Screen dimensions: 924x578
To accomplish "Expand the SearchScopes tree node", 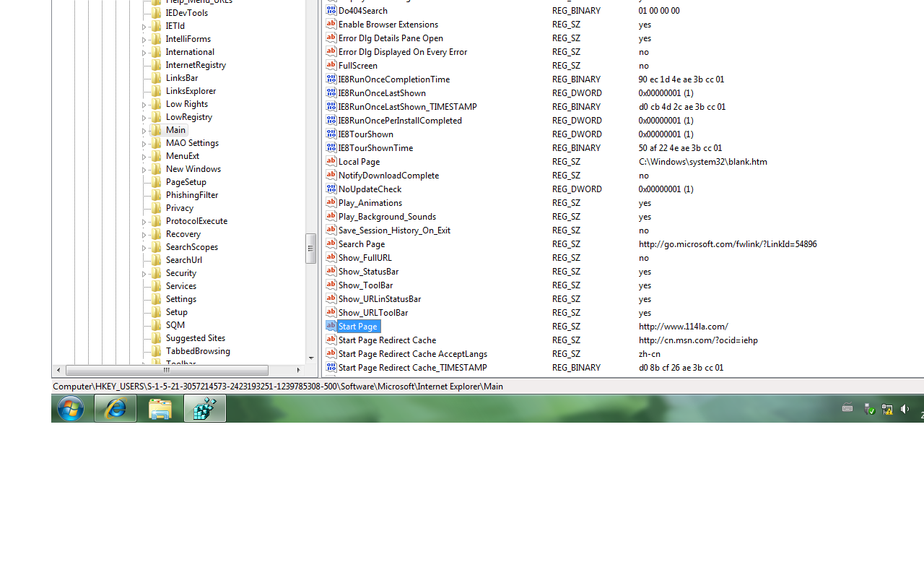I will tap(144, 248).
